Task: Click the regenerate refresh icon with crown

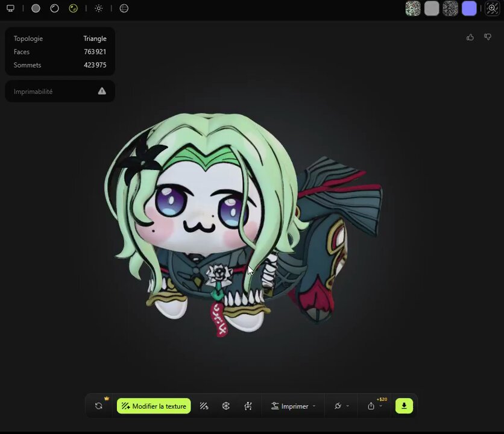Action: [x=99, y=406]
